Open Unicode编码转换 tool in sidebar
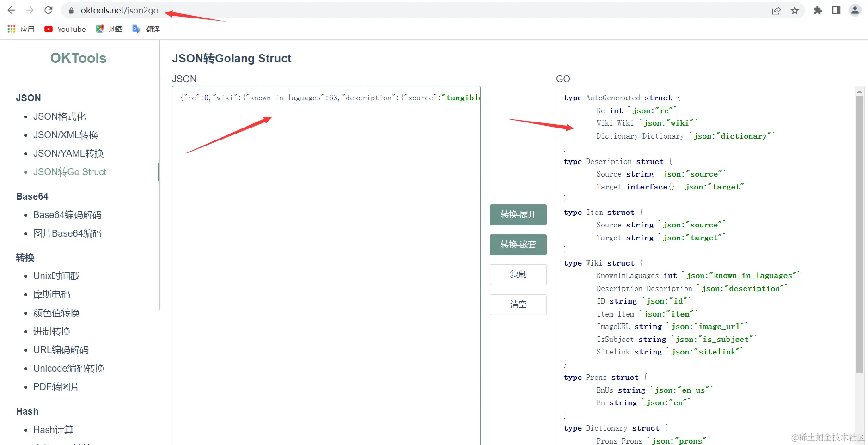The height and width of the screenshot is (445, 868). coord(69,368)
